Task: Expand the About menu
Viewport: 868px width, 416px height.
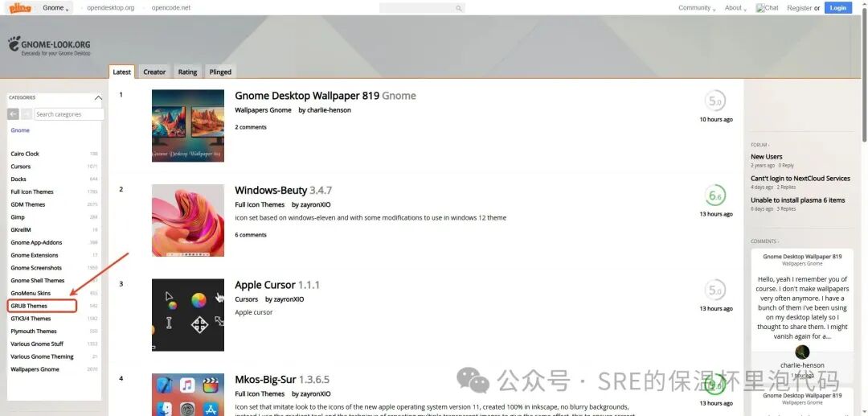Action: click(x=735, y=8)
